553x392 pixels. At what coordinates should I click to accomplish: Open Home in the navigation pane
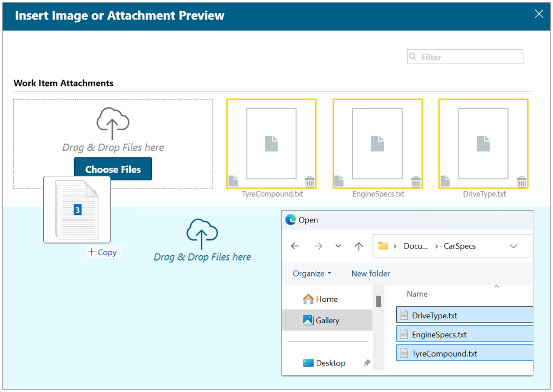point(320,299)
